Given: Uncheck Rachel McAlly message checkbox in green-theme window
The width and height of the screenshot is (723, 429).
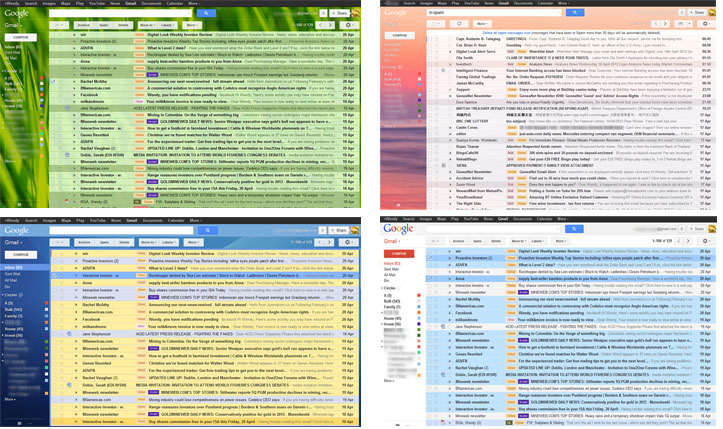Looking at the screenshot, I should (53, 81).
